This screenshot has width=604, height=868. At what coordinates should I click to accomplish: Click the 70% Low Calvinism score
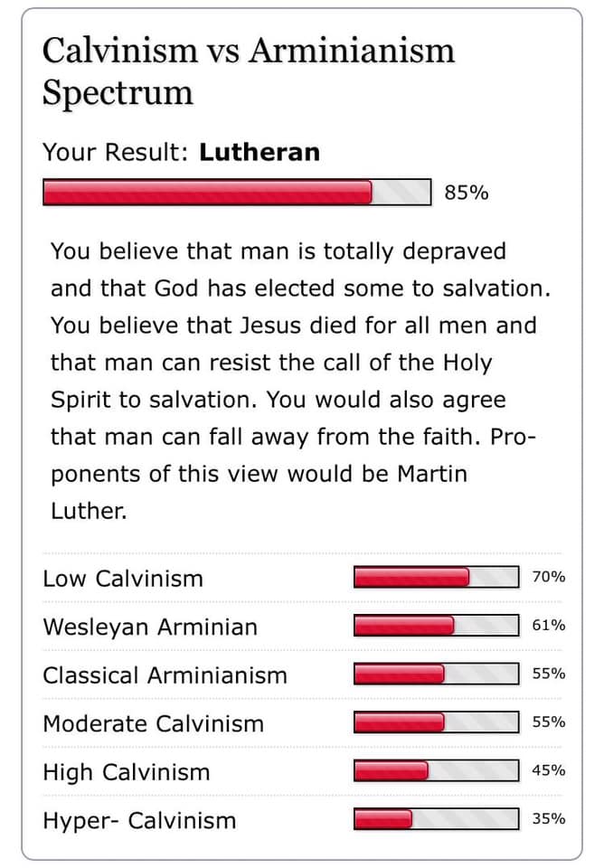point(549,577)
